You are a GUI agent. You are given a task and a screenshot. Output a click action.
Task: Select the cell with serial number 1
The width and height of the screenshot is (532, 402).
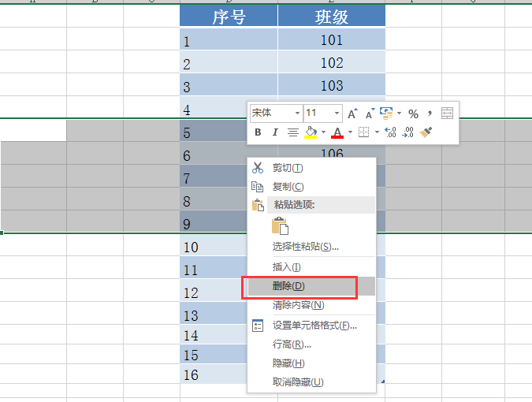click(x=229, y=39)
